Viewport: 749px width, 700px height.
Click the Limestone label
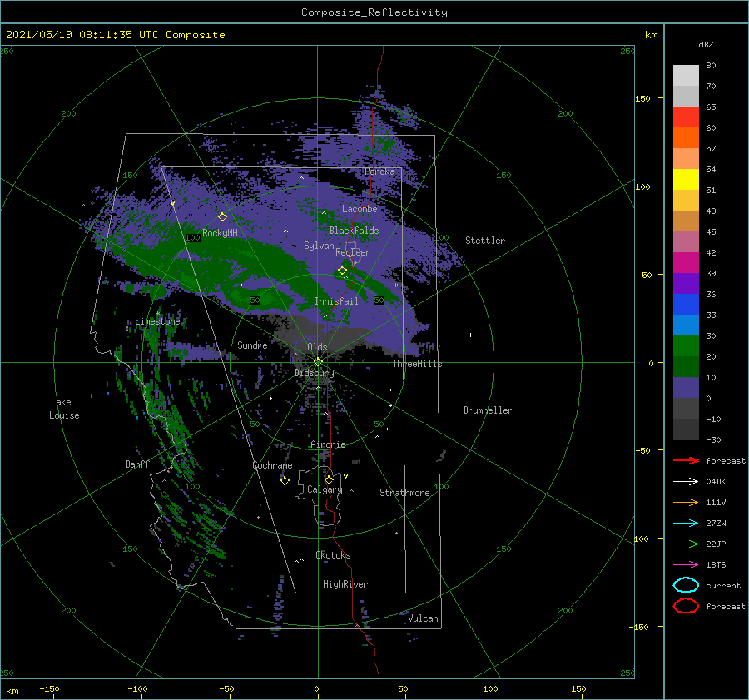157,321
